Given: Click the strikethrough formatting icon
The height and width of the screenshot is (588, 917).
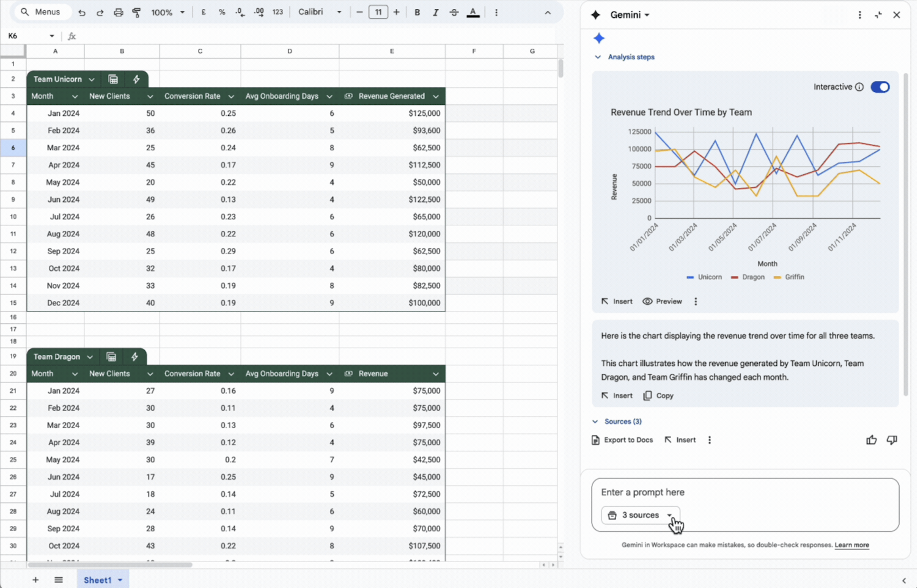Looking at the screenshot, I should click(x=454, y=12).
